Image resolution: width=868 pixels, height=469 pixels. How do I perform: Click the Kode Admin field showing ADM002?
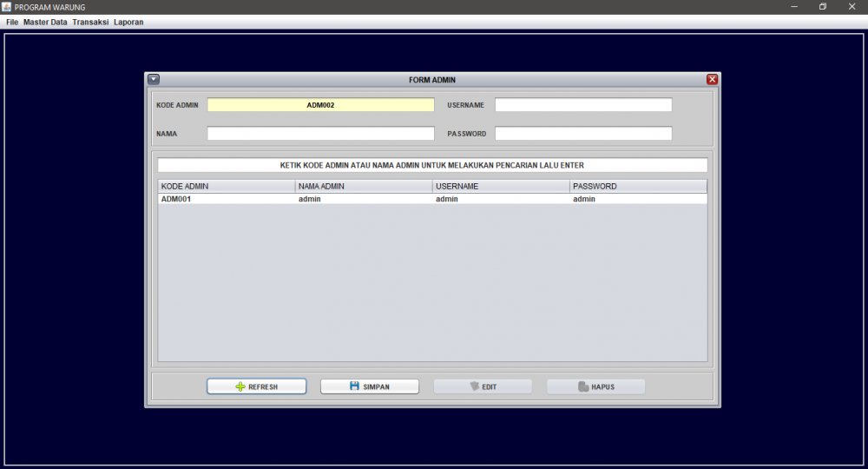320,105
